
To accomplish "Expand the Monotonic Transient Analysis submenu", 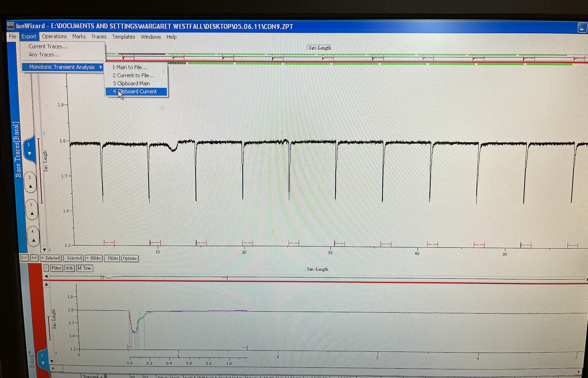I will [62, 67].
